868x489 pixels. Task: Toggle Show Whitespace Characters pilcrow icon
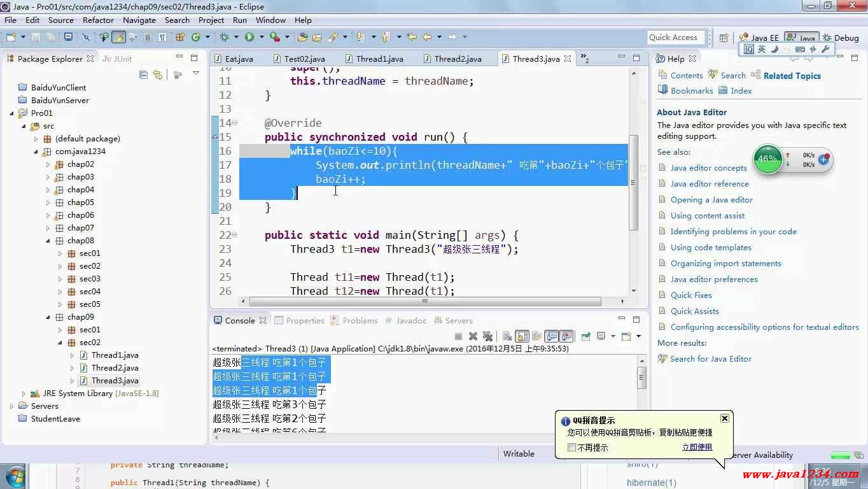coord(162,37)
